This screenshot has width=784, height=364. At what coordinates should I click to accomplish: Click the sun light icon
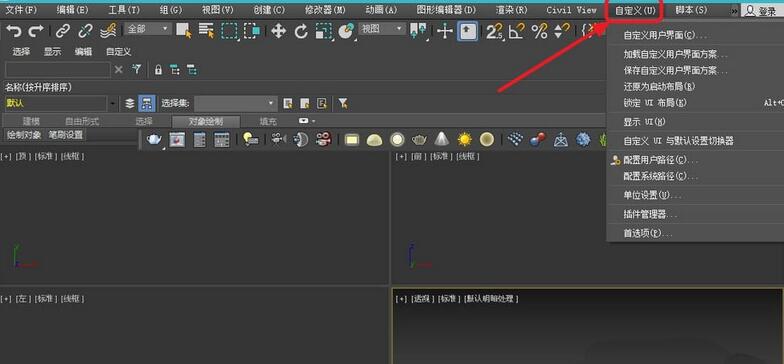(x=464, y=140)
